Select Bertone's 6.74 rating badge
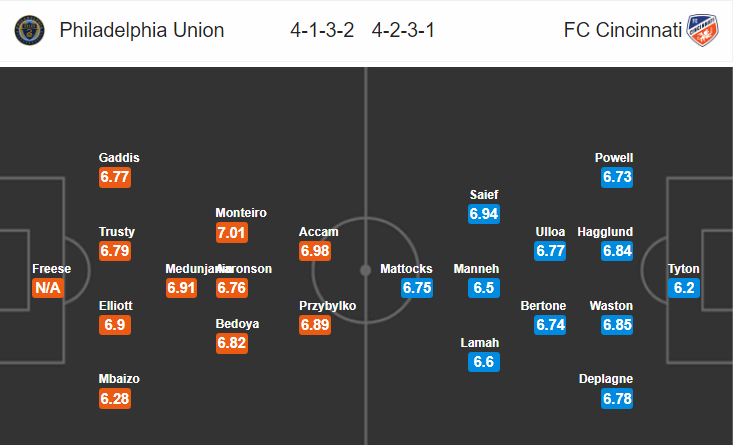 coord(550,325)
